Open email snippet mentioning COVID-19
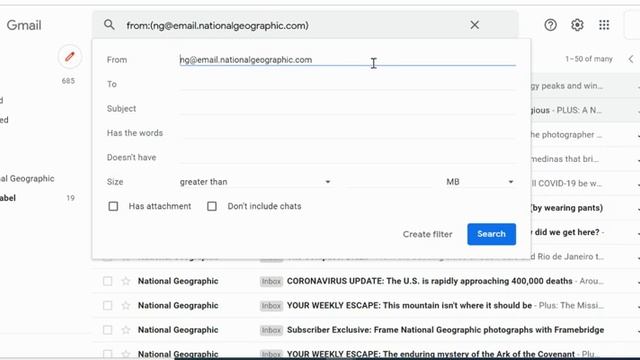This screenshot has height=360, width=640. 567,183
